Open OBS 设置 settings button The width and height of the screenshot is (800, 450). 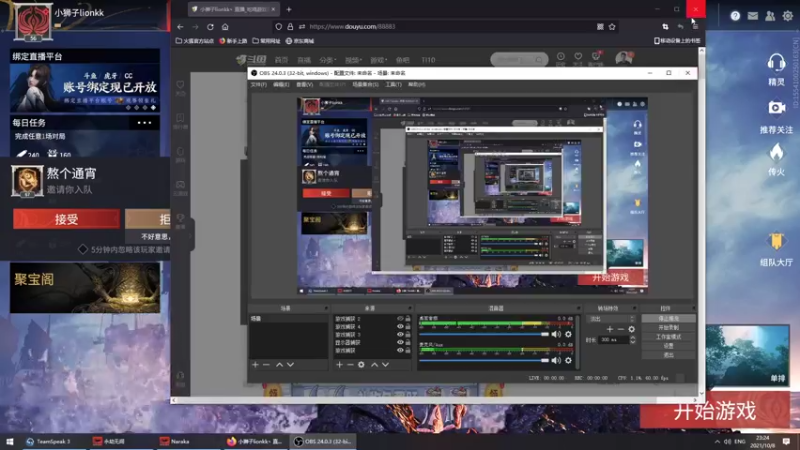(x=668, y=346)
